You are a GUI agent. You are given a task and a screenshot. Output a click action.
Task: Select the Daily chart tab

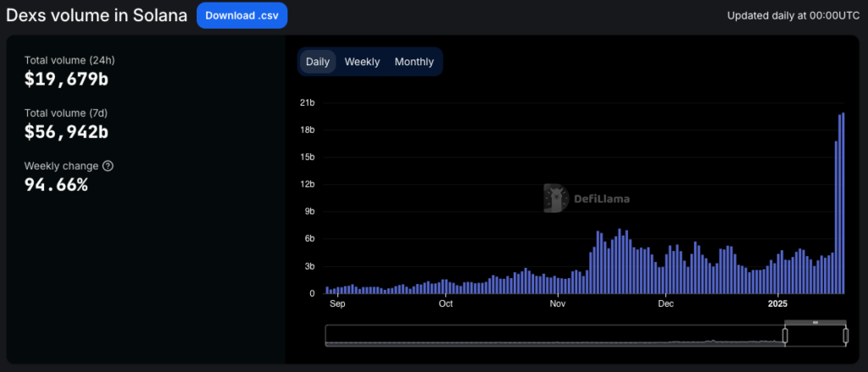(318, 62)
